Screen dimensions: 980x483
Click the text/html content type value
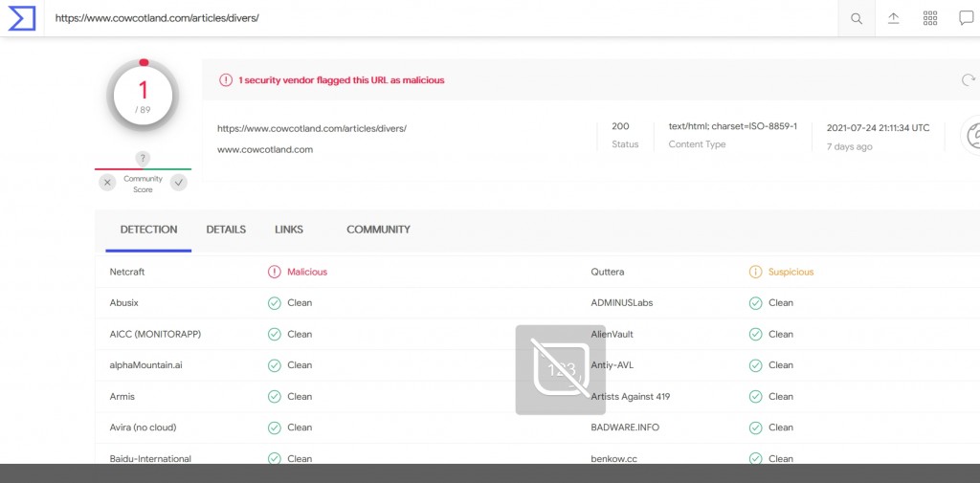click(733, 127)
